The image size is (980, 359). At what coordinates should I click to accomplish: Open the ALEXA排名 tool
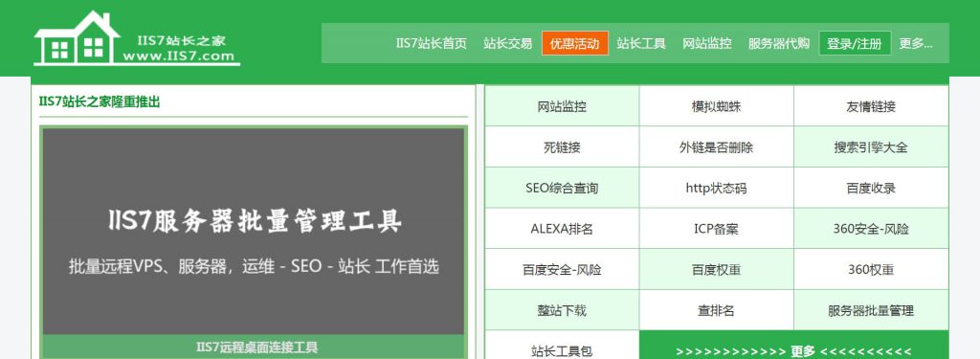[x=562, y=229]
